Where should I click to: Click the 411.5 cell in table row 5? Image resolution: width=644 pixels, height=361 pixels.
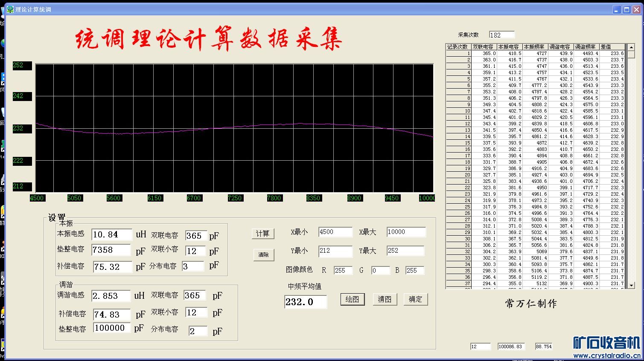(x=510, y=79)
